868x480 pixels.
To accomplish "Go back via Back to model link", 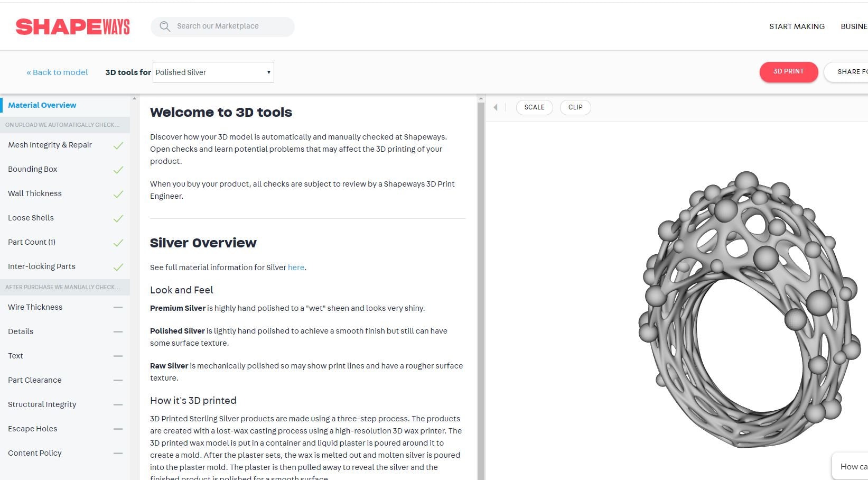I will tap(57, 72).
